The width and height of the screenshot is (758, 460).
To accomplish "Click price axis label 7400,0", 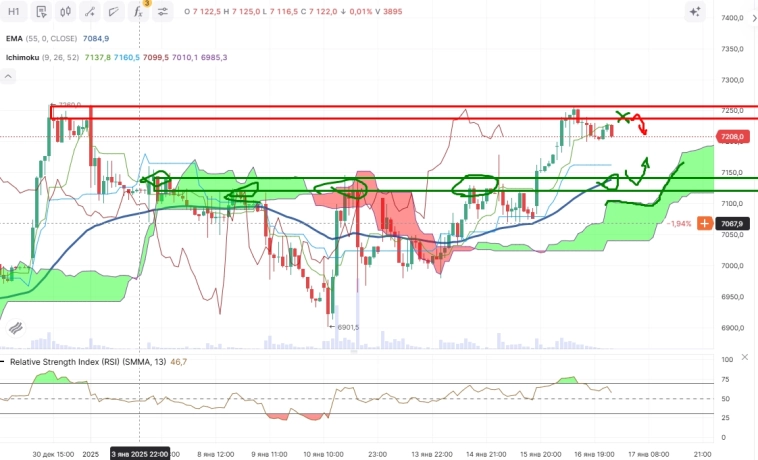I will [732, 18].
